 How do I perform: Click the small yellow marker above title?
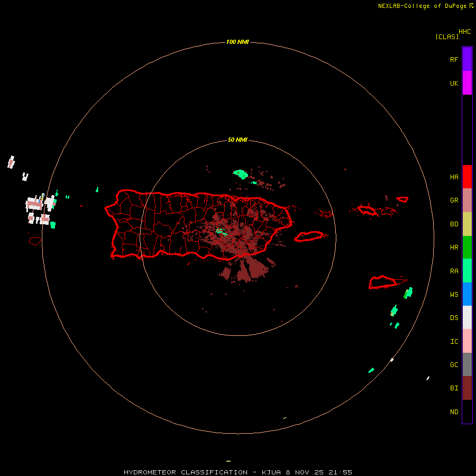228,461
